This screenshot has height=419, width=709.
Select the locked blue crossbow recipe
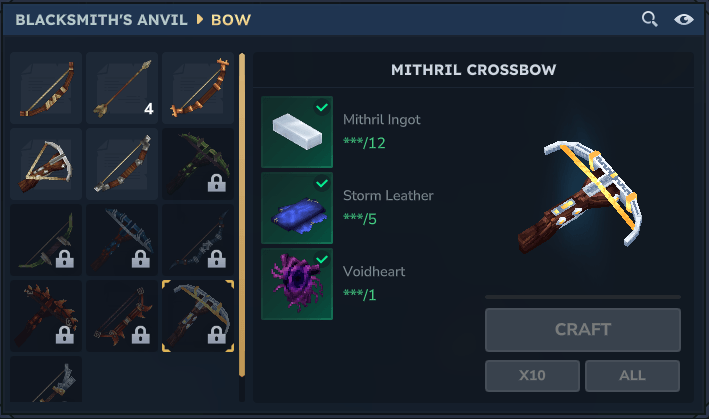[122, 240]
